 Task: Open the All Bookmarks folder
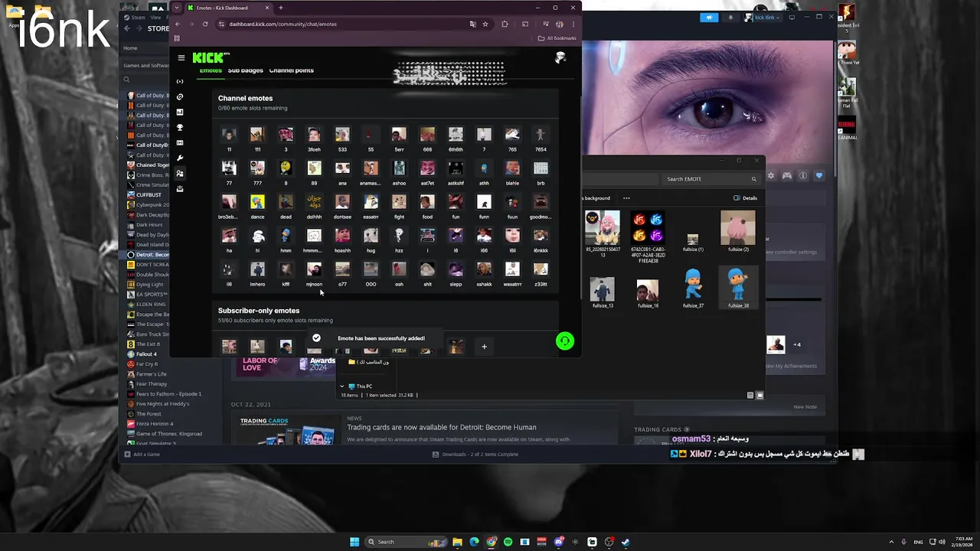557,38
